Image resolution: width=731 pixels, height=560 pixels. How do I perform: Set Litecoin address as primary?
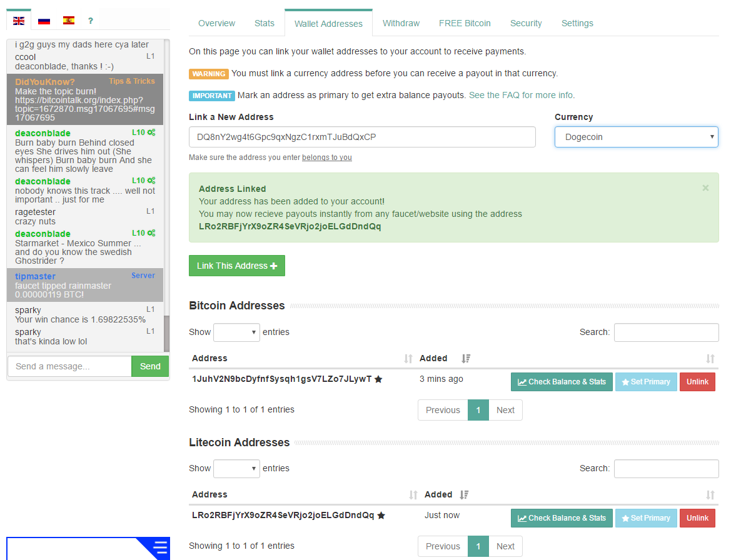[646, 518]
